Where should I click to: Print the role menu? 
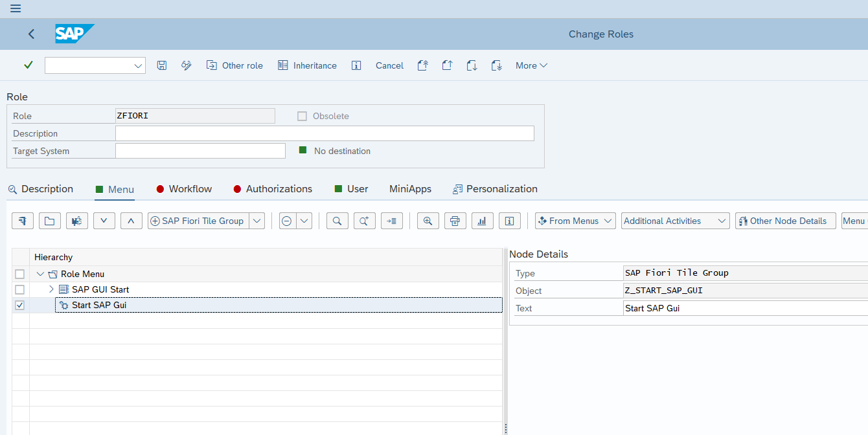(x=455, y=221)
